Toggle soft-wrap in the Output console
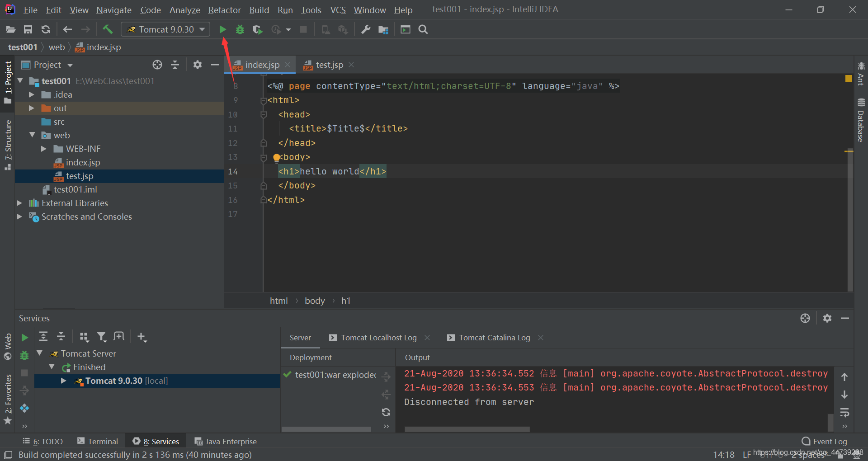This screenshot has height=461, width=868. click(844, 412)
